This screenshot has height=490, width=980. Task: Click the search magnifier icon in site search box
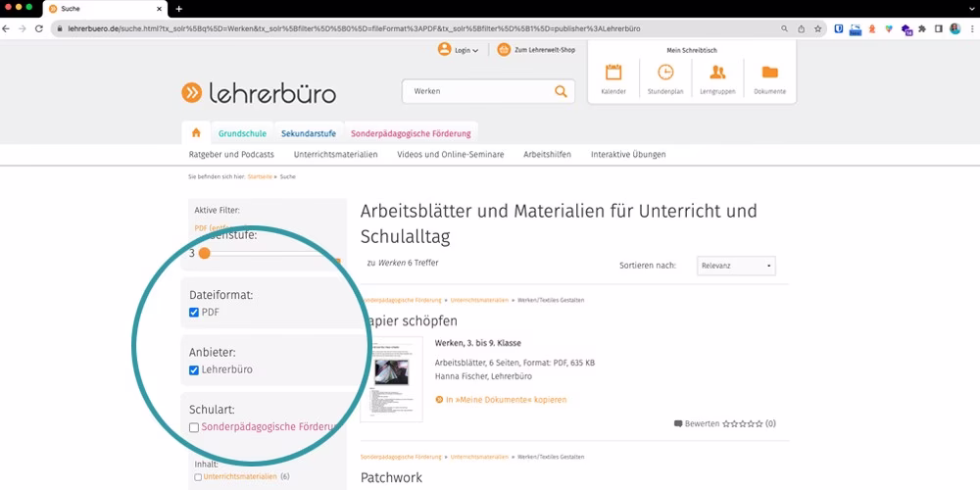click(x=562, y=91)
